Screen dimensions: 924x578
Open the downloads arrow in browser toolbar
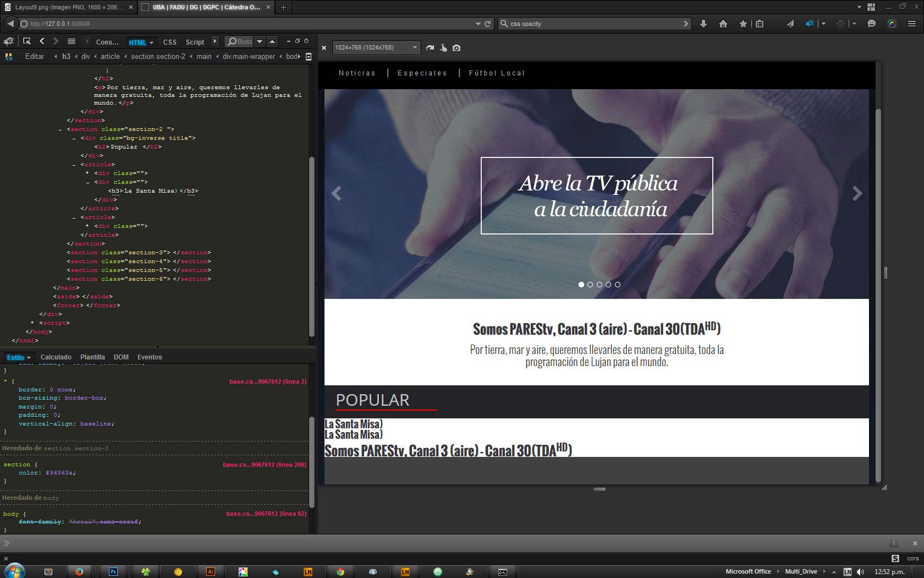point(703,24)
